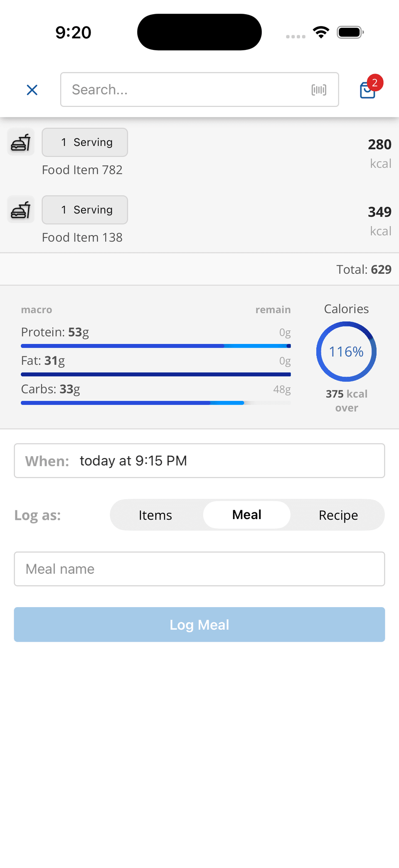The width and height of the screenshot is (399, 868).
Task: Select the Recipe log option
Action: tap(338, 515)
